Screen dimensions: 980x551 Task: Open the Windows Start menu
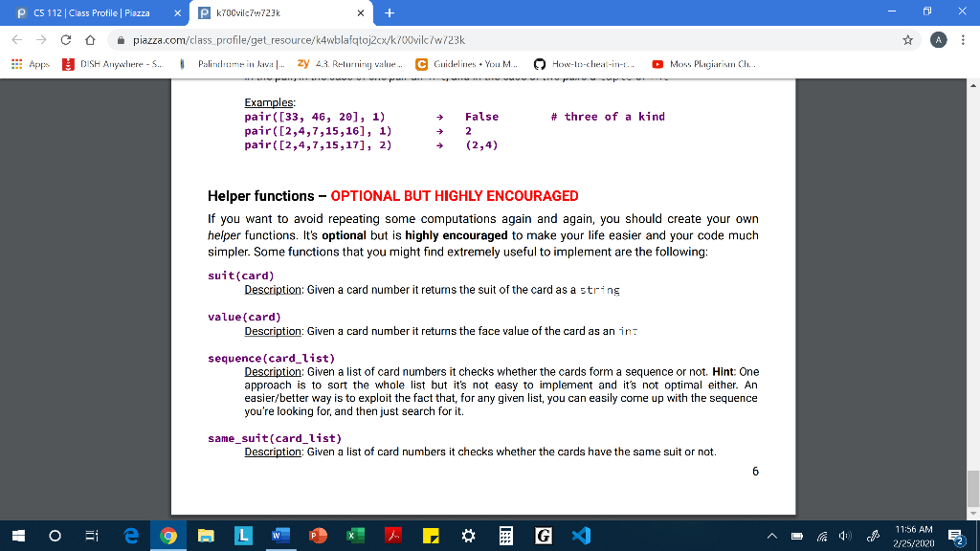[18, 536]
